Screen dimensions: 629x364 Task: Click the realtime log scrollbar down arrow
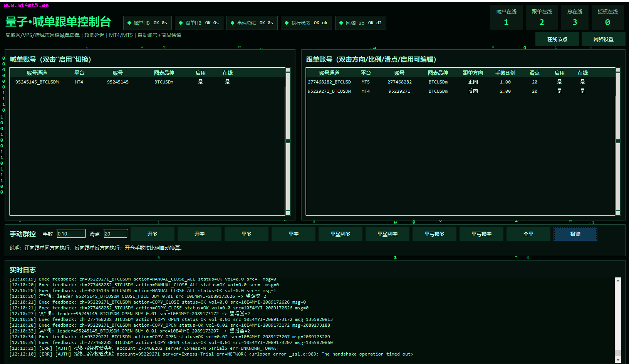[618, 360]
